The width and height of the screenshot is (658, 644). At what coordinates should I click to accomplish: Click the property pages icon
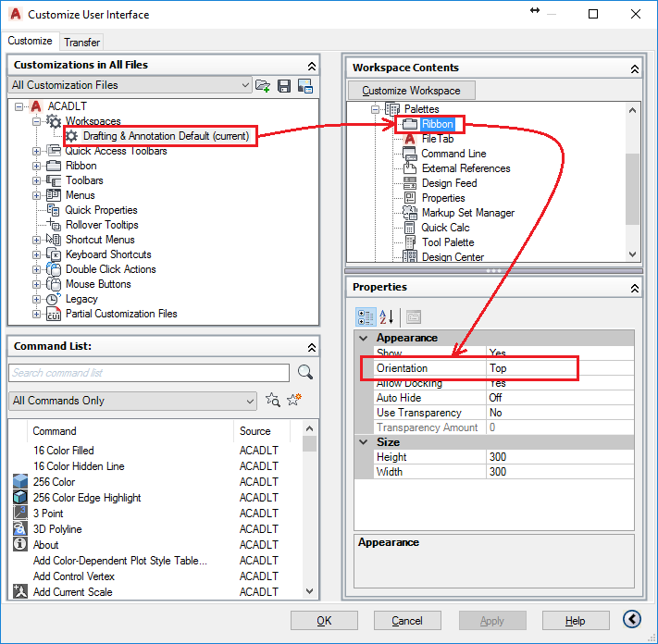pos(414,317)
